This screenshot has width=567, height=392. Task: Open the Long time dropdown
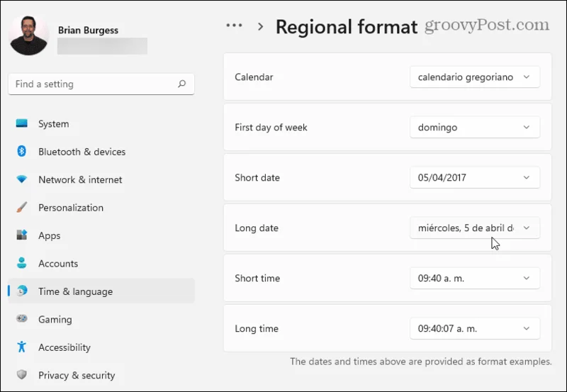coord(475,328)
